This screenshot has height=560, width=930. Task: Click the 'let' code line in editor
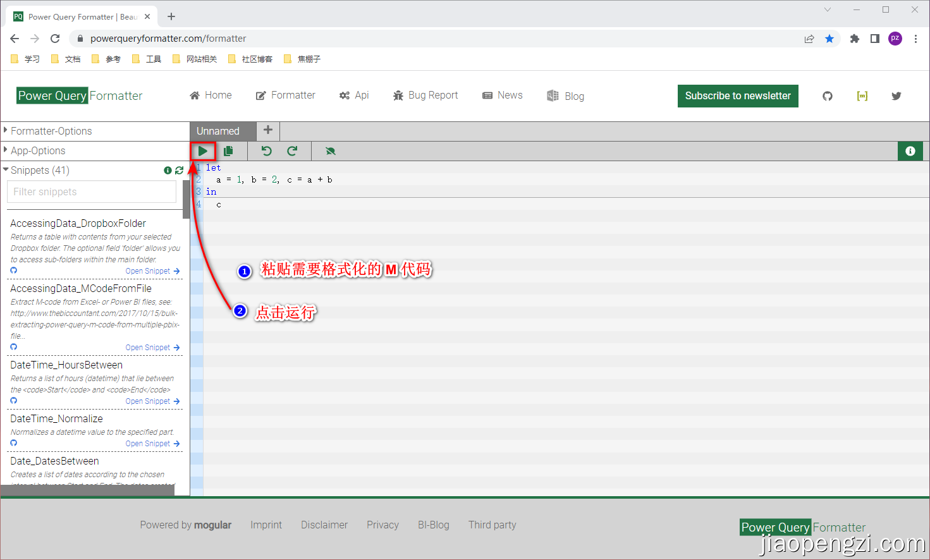click(213, 167)
